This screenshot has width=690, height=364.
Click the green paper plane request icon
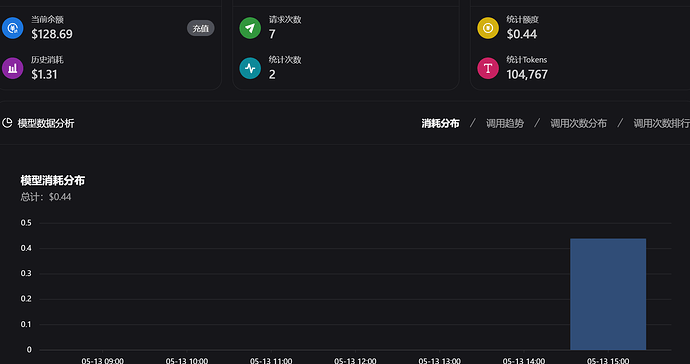(250, 28)
